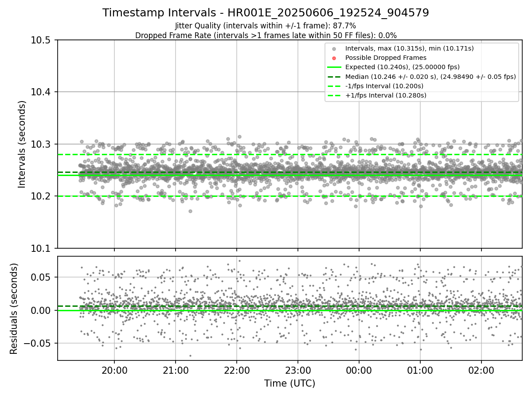Click the gray Intervals legend marker

point(335,48)
